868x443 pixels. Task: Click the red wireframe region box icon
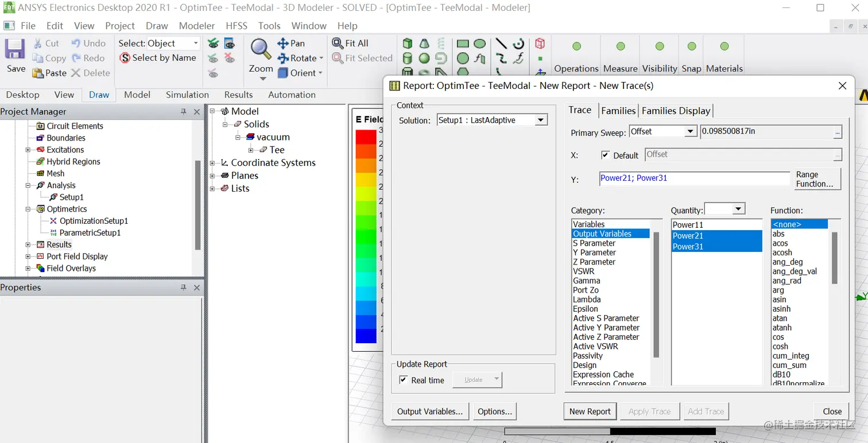pos(540,44)
